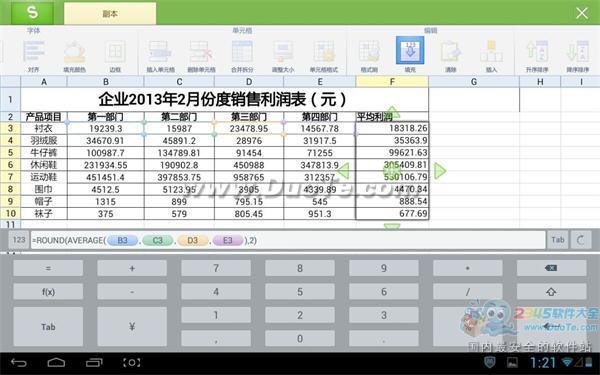600x375 pixels.
Task: Tap the slash divide key
Action: pyautogui.click(x=468, y=292)
